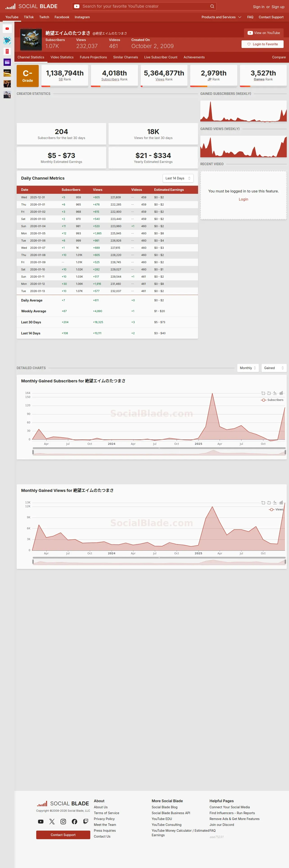This screenshot has height=868, width=289.
Task: Click zoom reset icon on Views chart
Action: point(269,503)
